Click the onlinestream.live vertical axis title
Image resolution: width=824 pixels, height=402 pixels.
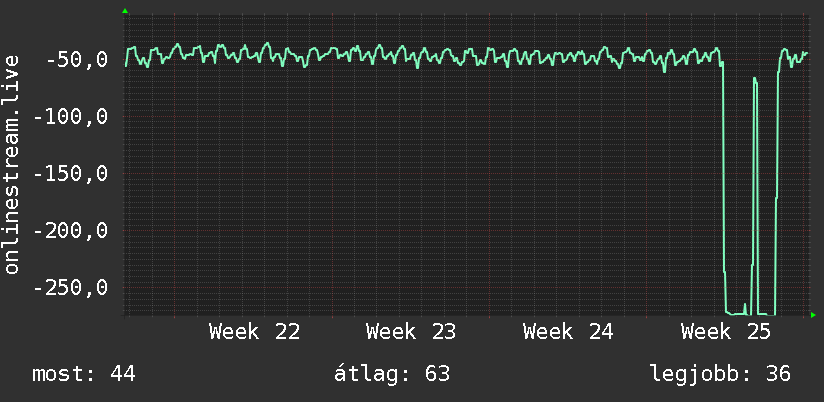tap(12, 164)
